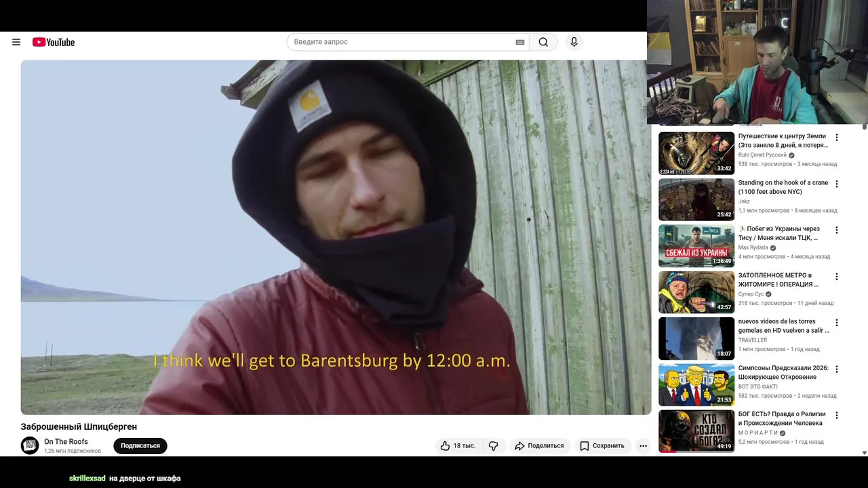Open the On The Roofs channel name
Viewport: 868px width, 488px height.
[x=66, y=441]
